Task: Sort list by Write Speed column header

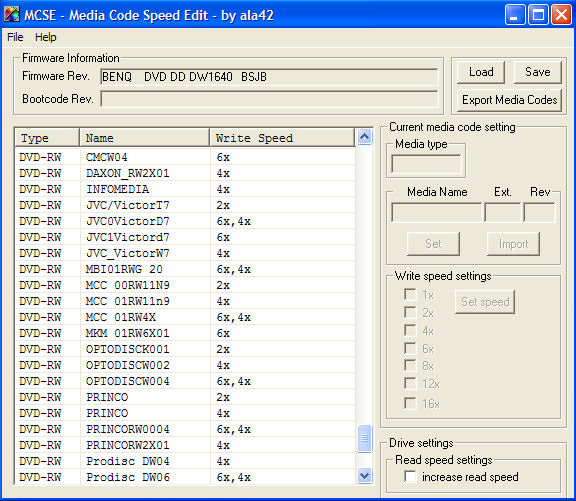Action: point(282,138)
